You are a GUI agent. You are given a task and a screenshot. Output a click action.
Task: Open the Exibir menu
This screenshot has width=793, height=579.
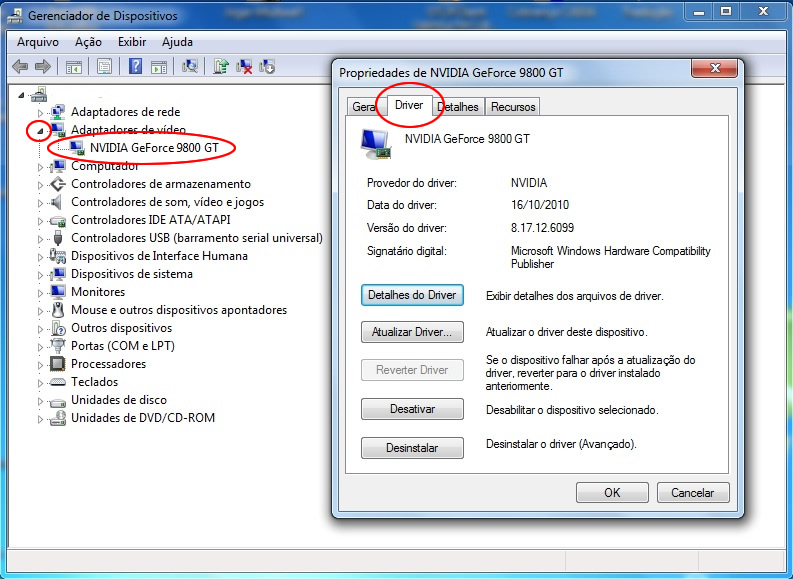tap(132, 42)
